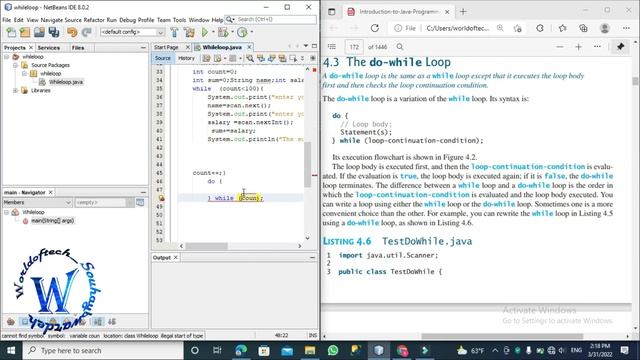640x360 pixels.
Task: Minimize the Output panel
Action: point(312,258)
